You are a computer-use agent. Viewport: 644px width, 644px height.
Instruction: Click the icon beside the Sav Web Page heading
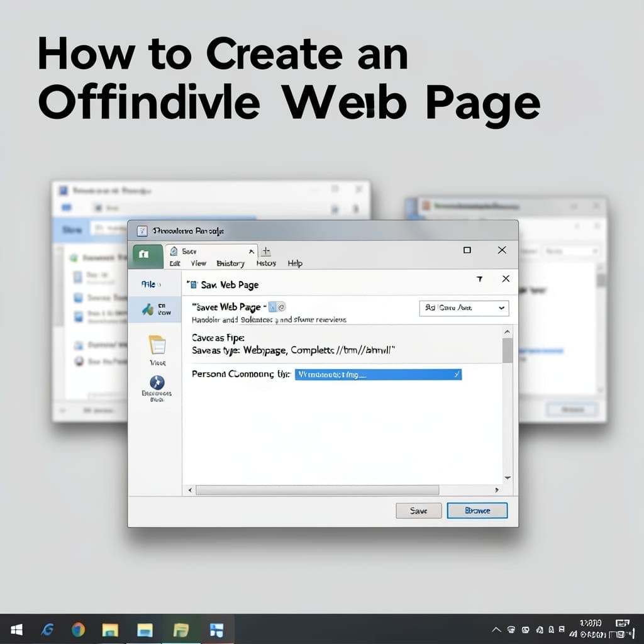coord(193,285)
